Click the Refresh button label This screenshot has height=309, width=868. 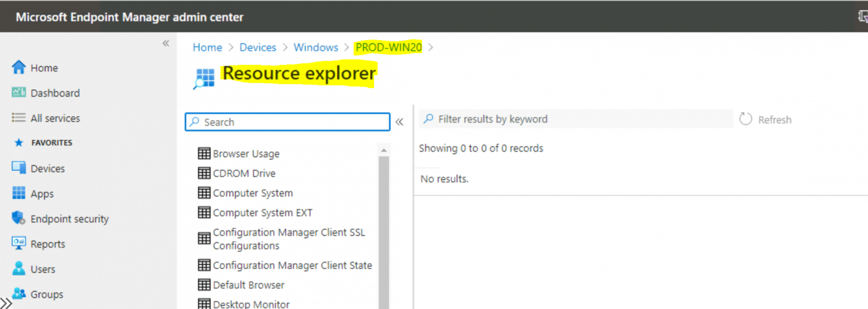[775, 120]
